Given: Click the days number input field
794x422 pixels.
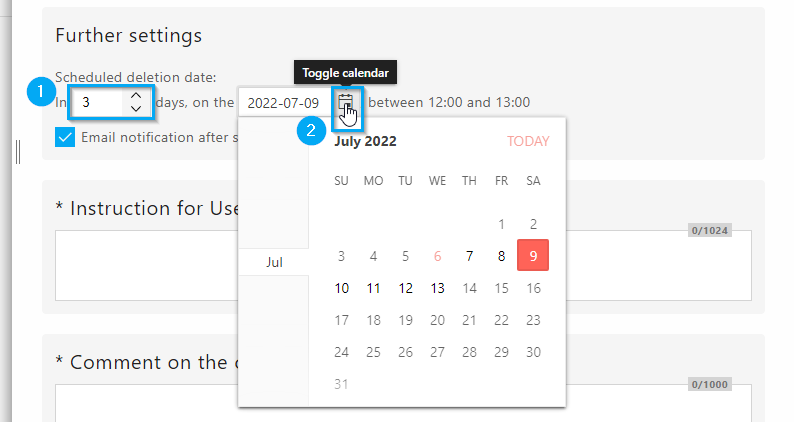Looking at the screenshot, I should pyautogui.click(x=97, y=102).
